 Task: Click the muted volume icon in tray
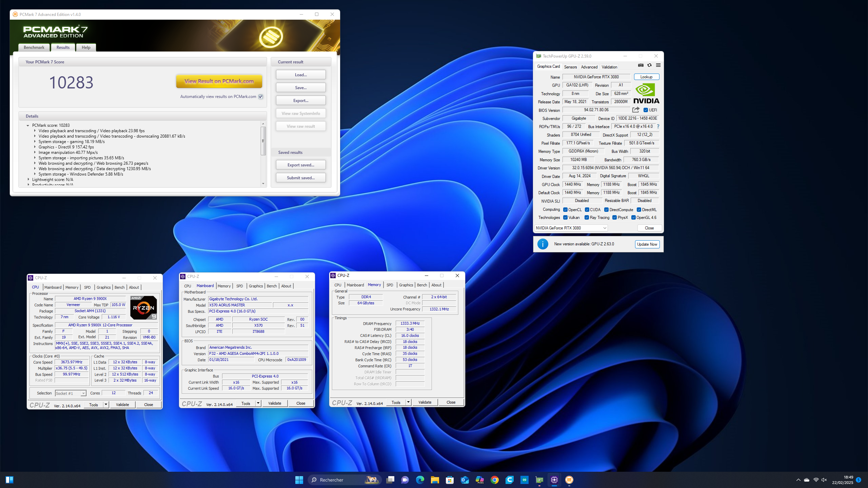824,480
